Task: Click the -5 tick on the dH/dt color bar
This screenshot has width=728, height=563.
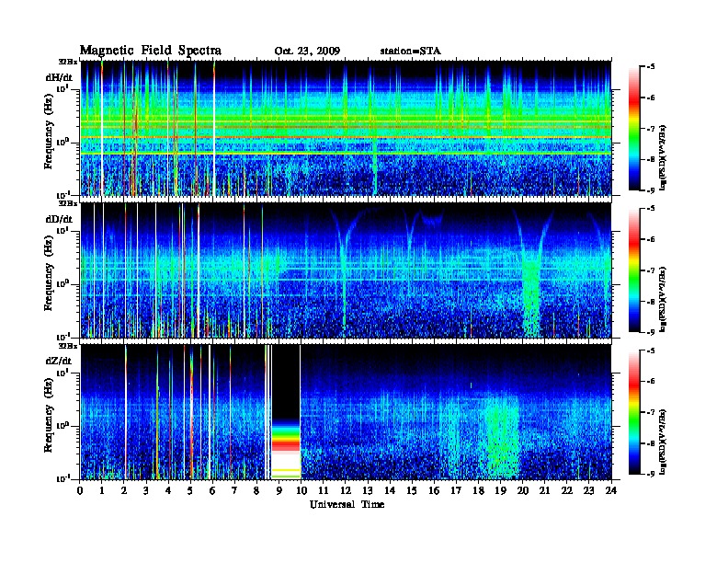Action: point(651,67)
